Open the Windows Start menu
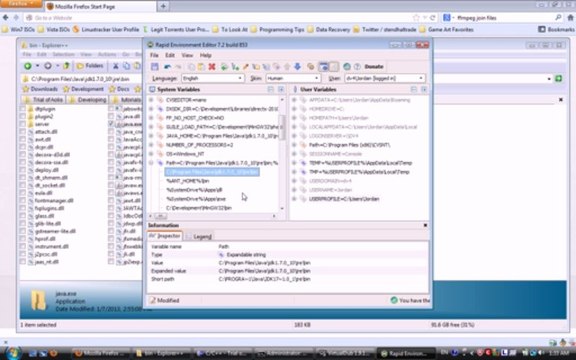This screenshot has height=360, width=576. 14,353
